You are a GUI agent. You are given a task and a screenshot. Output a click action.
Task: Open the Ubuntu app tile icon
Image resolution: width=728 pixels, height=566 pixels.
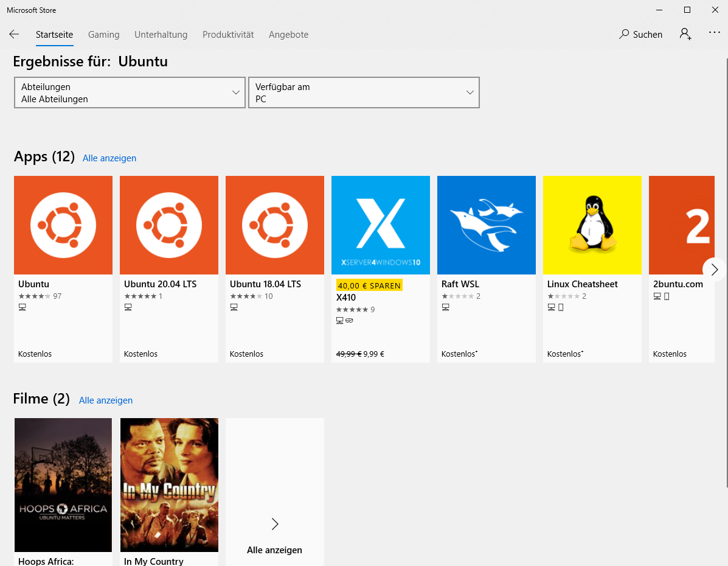[63, 225]
